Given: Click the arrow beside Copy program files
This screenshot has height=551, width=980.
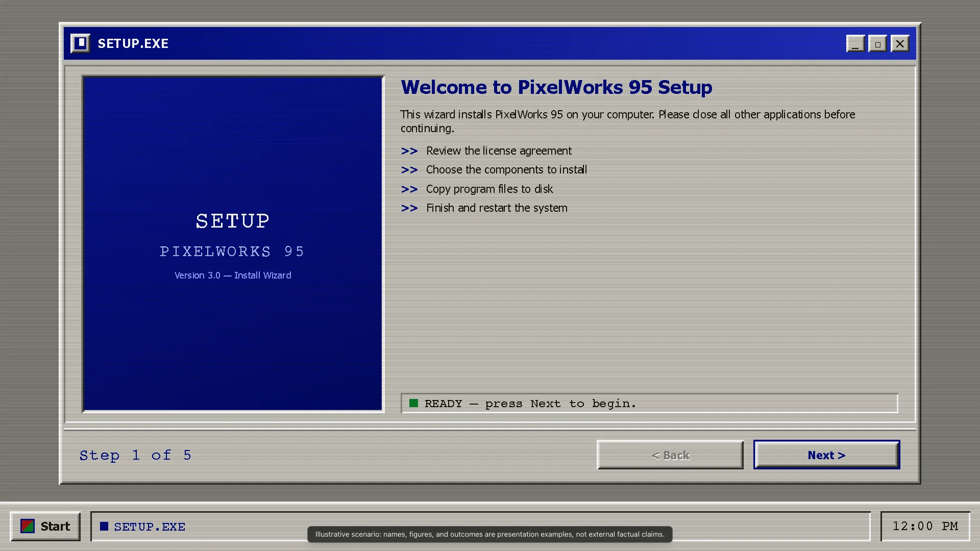Looking at the screenshot, I should [409, 189].
